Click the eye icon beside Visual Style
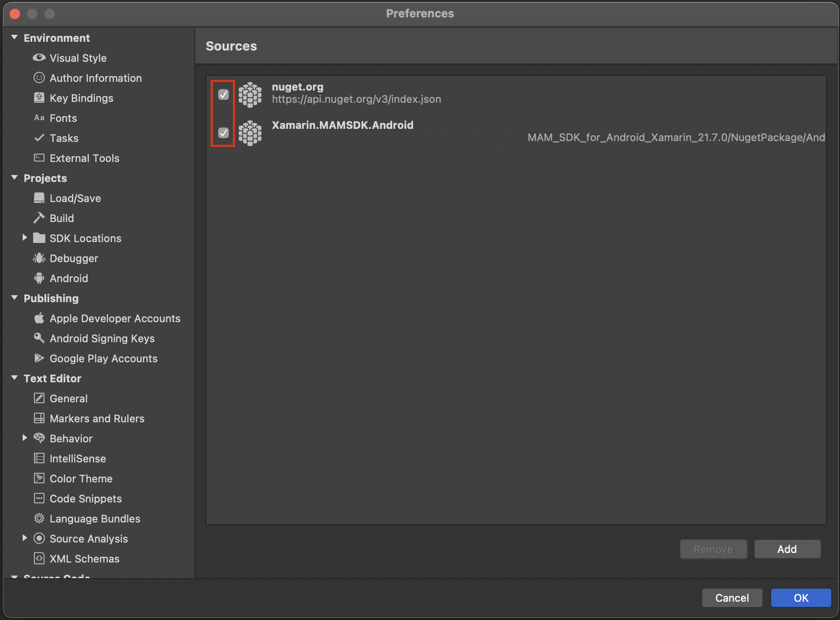Image resolution: width=840 pixels, height=620 pixels. pyautogui.click(x=39, y=57)
